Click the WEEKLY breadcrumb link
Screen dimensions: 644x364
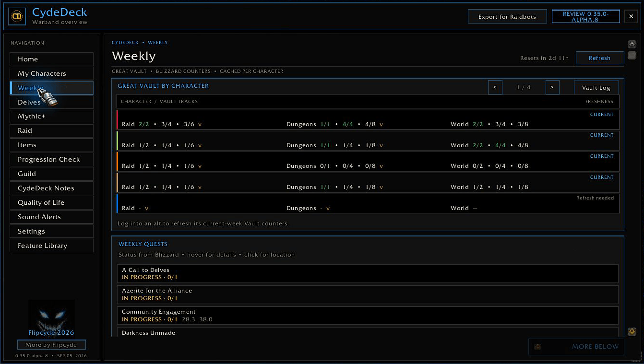(x=158, y=43)
